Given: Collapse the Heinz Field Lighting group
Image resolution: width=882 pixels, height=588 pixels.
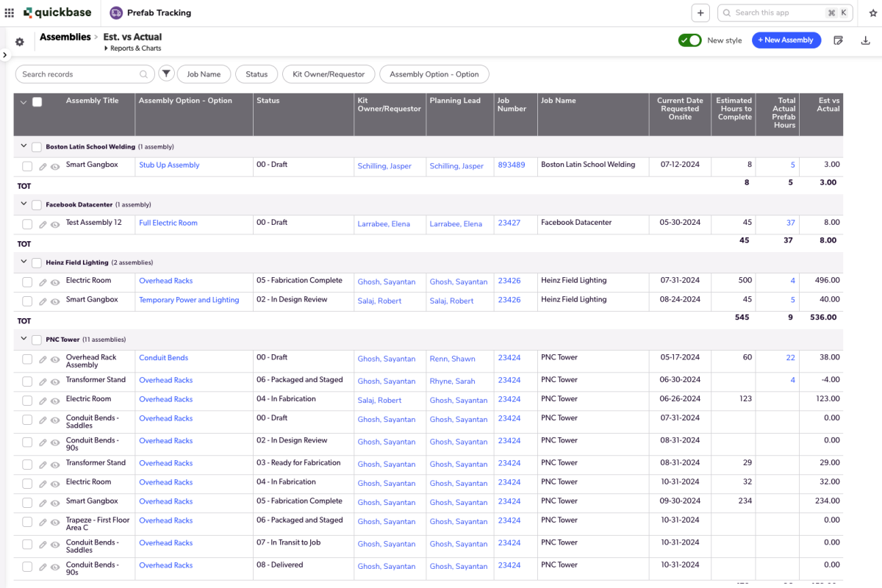Looking at the screenshot, I should coord(23,262).
